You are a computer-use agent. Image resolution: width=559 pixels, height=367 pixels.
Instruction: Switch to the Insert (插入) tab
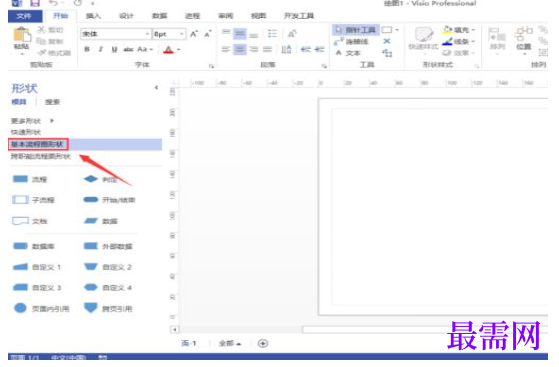pos(93,16)
